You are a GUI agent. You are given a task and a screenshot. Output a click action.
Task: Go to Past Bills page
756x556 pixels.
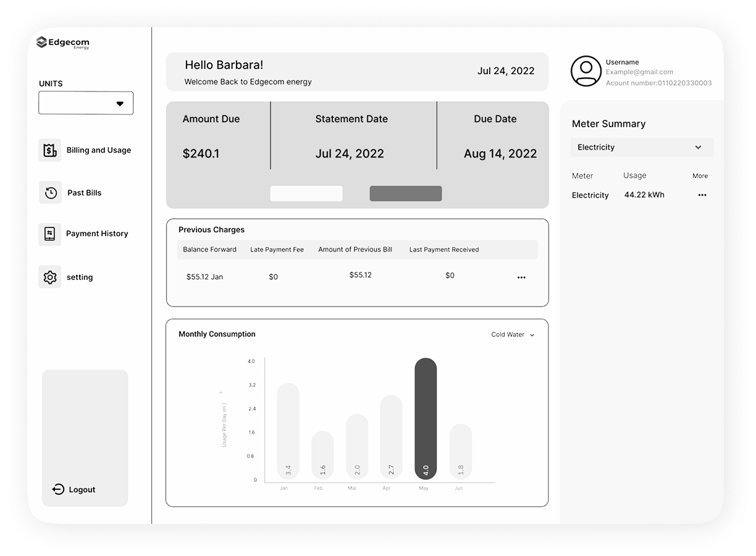(x=84, y=193)
